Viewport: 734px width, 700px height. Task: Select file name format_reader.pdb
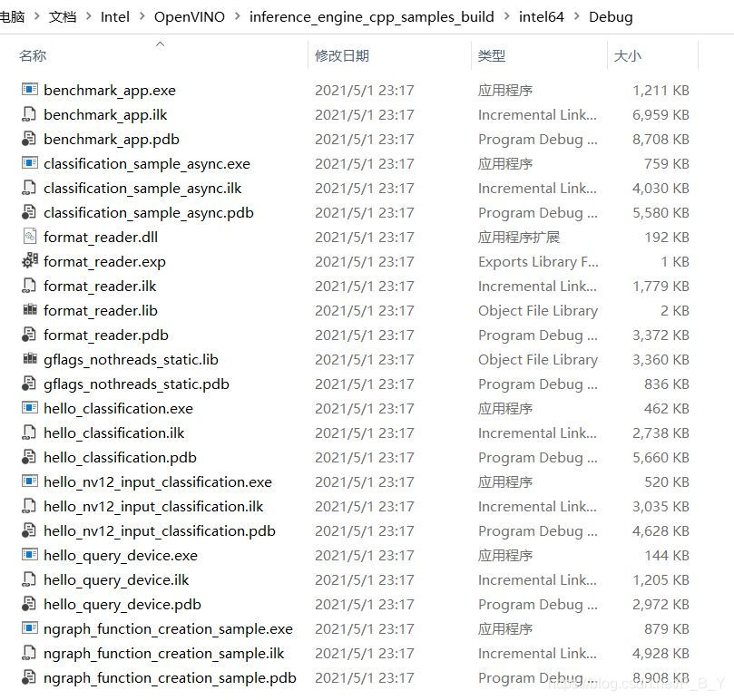point(106,335)
